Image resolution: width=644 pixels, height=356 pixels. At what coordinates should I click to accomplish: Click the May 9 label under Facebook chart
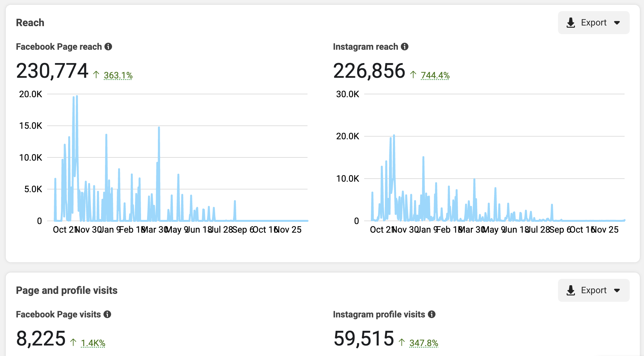coord(176,229)
